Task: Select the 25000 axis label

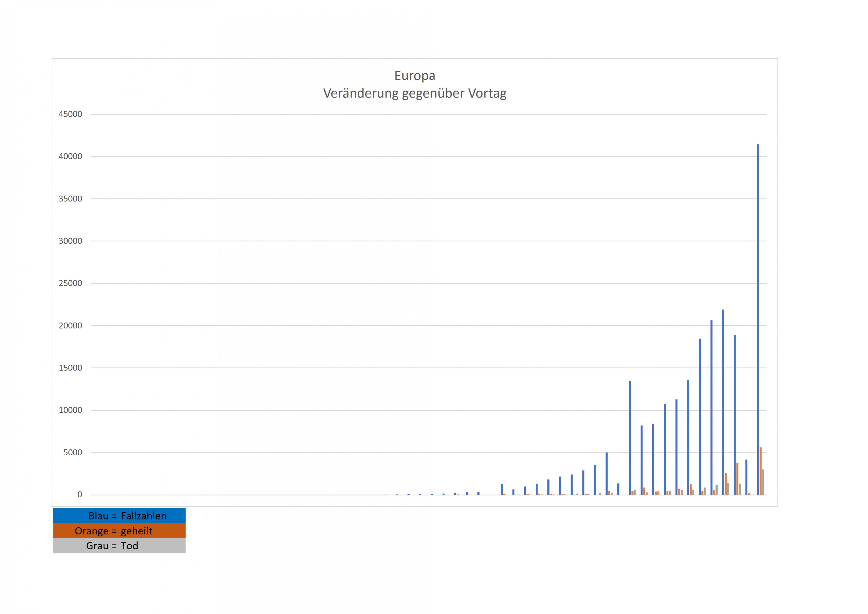Action: [x=70, y=283]
